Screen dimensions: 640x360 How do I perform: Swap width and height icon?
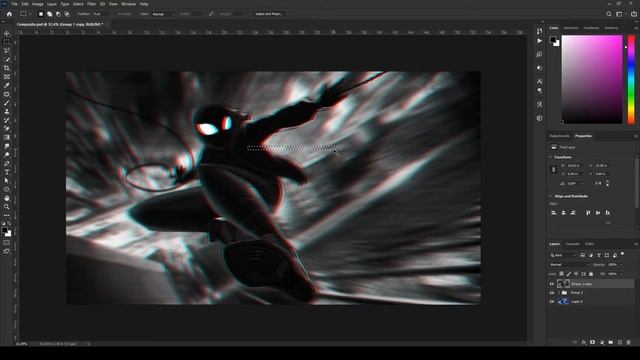click(x=211, y=14)
